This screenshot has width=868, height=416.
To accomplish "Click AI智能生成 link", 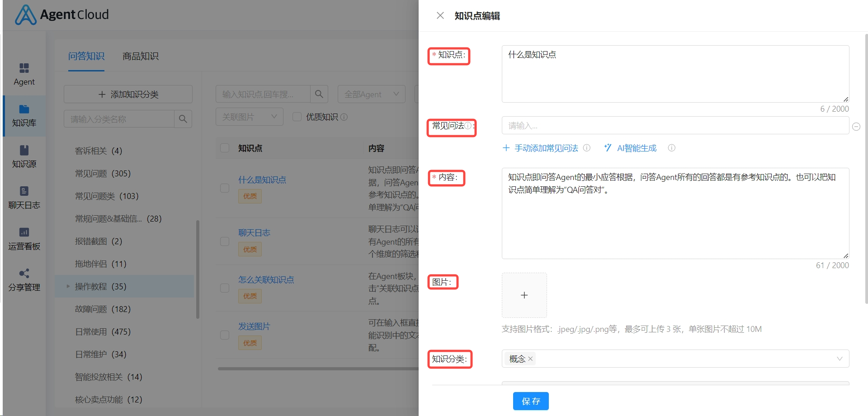I will [631, 148].
